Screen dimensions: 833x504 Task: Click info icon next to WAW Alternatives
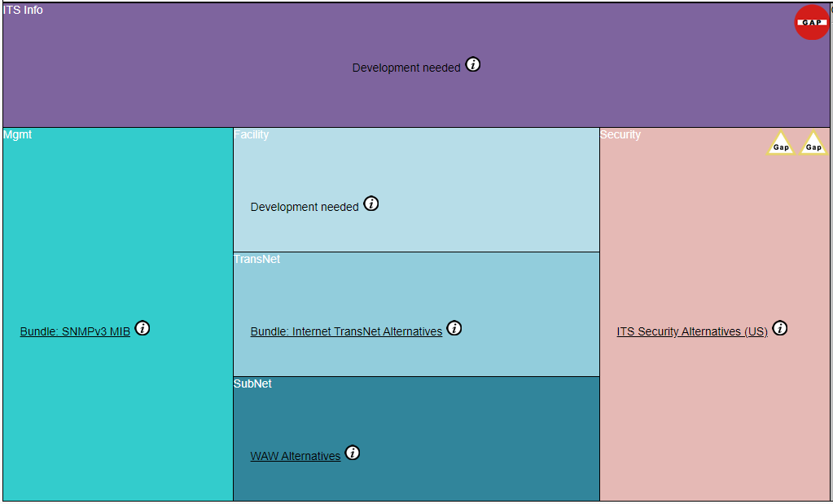point(353,453)
